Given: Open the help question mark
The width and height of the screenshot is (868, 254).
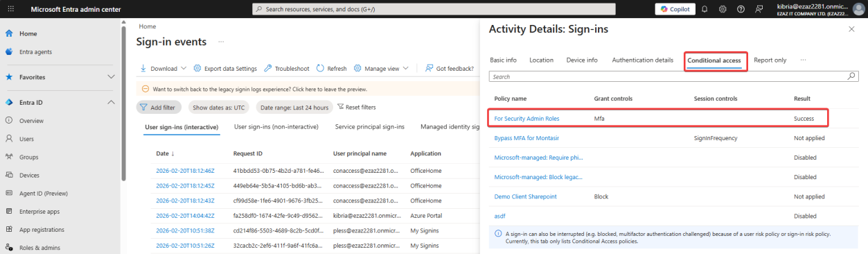Looking at the screenshot, I should 741,9.
